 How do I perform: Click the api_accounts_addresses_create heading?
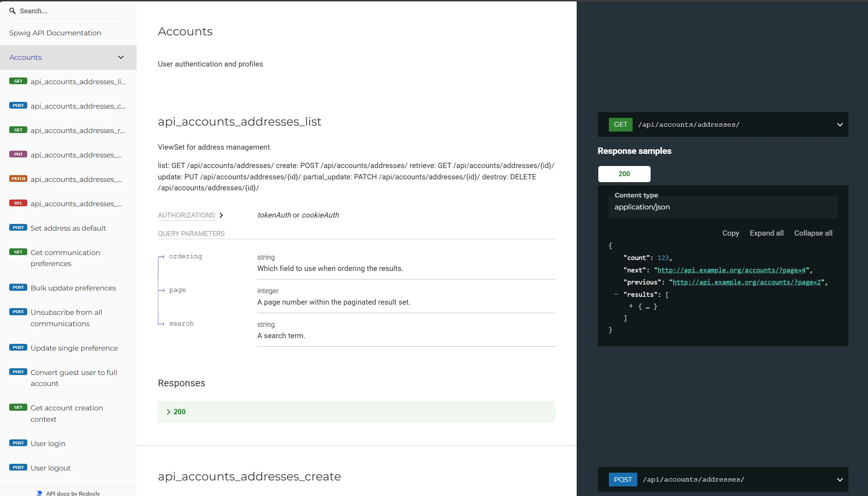point(250,477)
